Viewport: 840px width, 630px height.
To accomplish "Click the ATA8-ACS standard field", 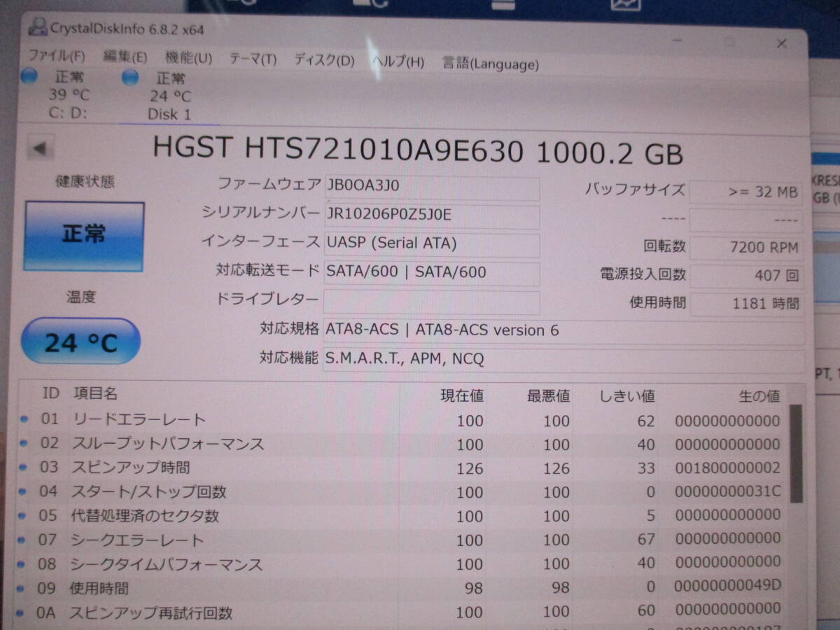I will 563,331.
